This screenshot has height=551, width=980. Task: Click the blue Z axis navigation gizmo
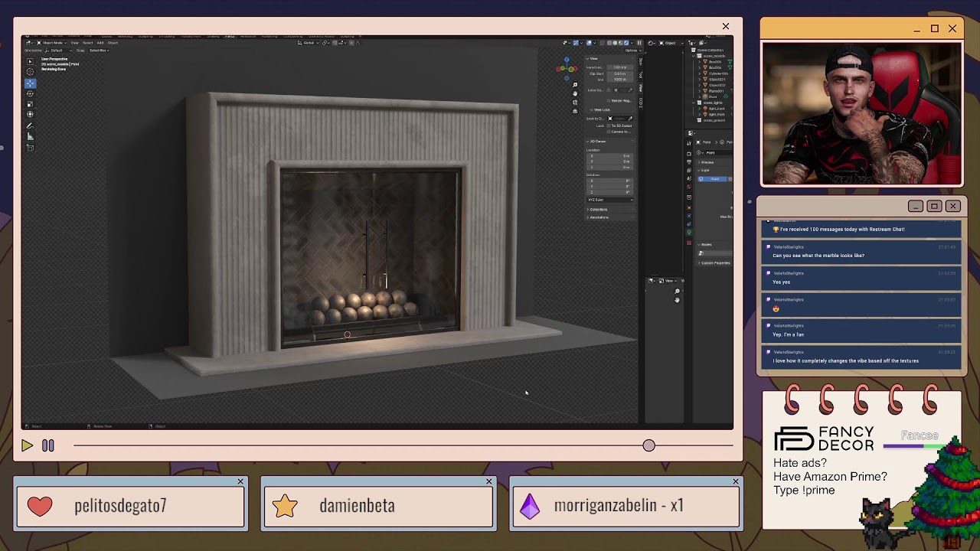coord(567,60)
